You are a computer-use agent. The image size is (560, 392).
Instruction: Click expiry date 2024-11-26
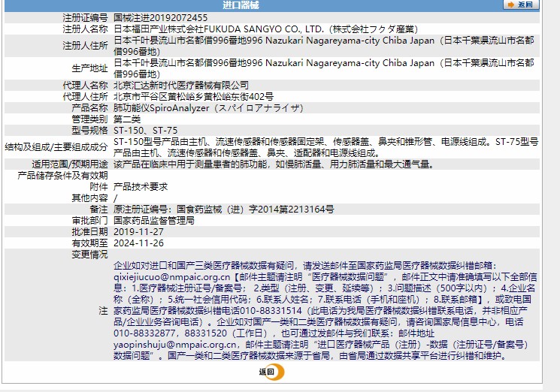138,243
